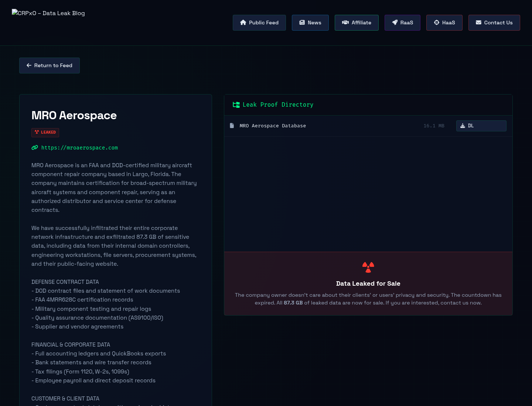Click the download tray icon in DL button

[x=463, y=126]
